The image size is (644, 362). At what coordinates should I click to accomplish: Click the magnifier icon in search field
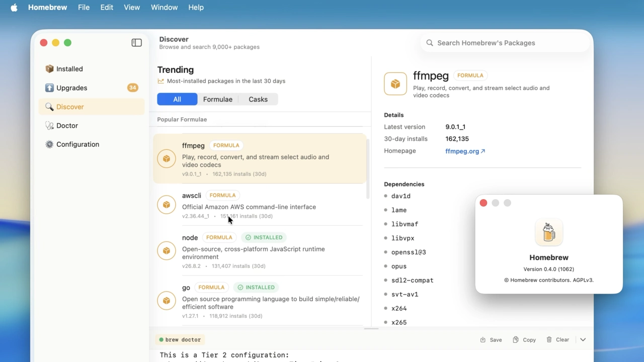[430, 43]
